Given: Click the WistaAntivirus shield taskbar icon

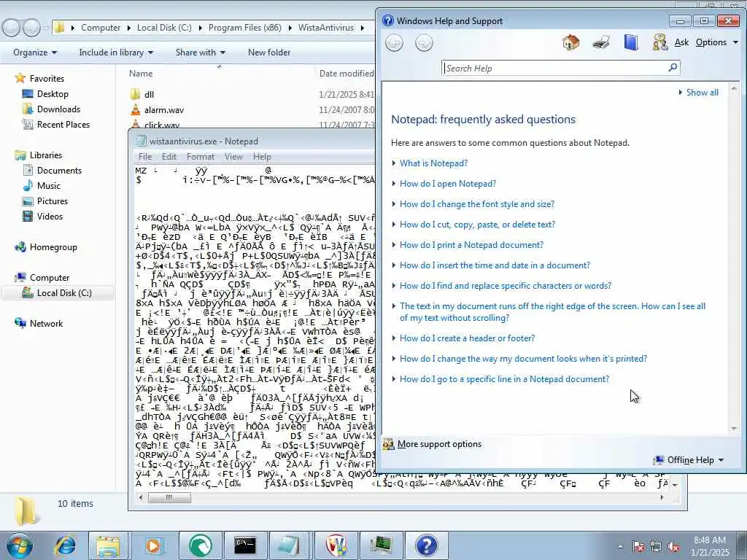Looking at the screenshot, I should (x=336, y=545).
